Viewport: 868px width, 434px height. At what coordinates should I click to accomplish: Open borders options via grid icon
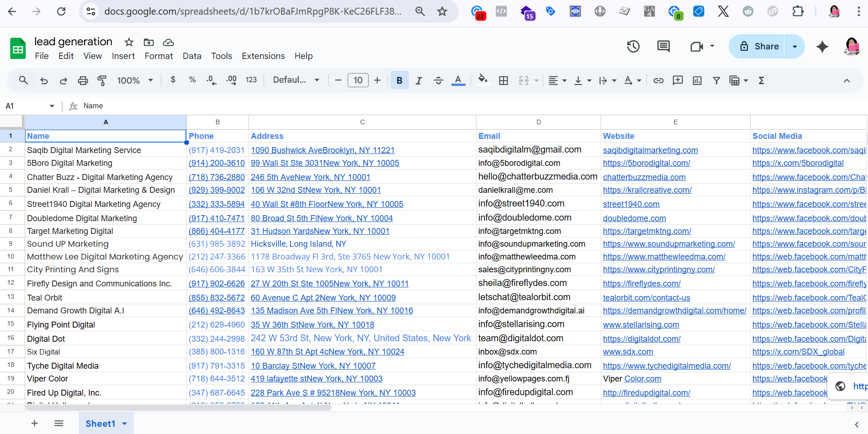[503, 80]
